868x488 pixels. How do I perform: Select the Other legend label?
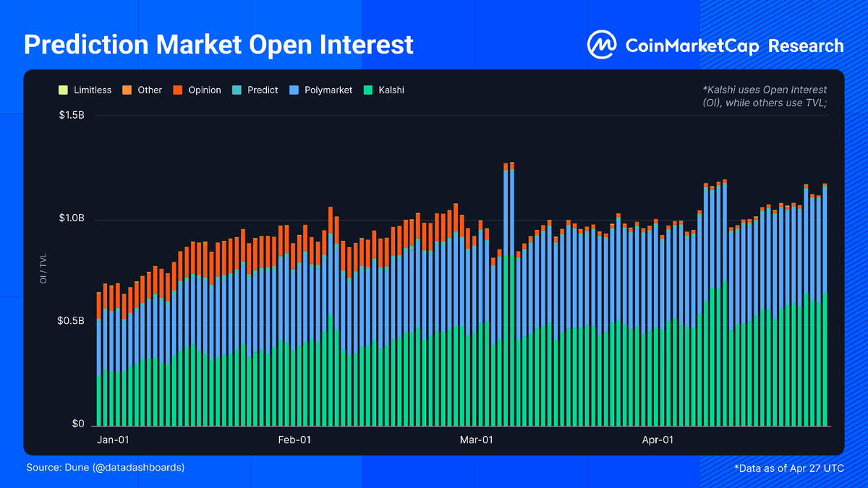point(150,90)
